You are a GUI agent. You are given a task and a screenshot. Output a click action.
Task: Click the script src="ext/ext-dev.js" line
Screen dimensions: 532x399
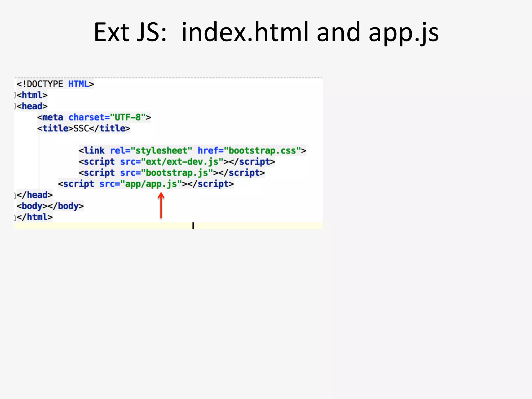coord(177,162)
